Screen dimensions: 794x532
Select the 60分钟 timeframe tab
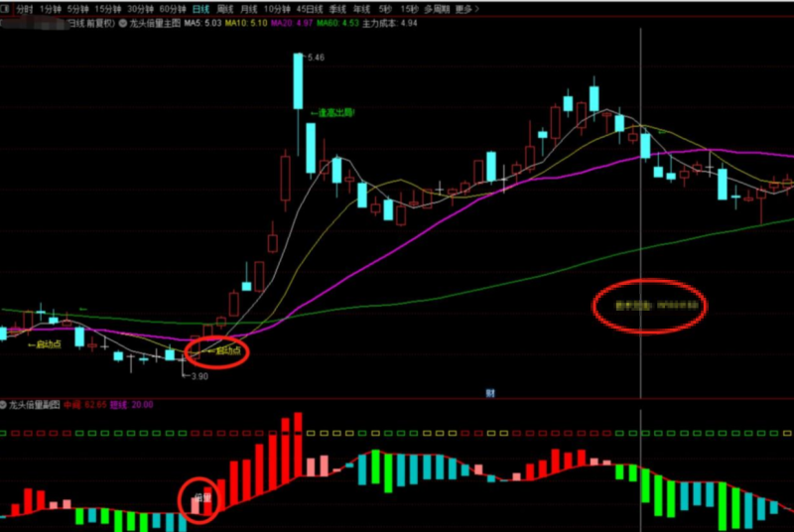[173, 7]
